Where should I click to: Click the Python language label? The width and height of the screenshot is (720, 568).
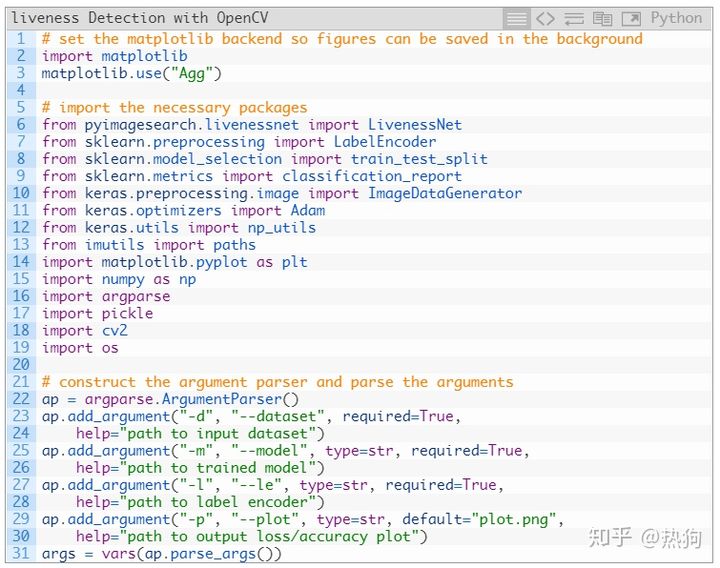coord(676,18)
